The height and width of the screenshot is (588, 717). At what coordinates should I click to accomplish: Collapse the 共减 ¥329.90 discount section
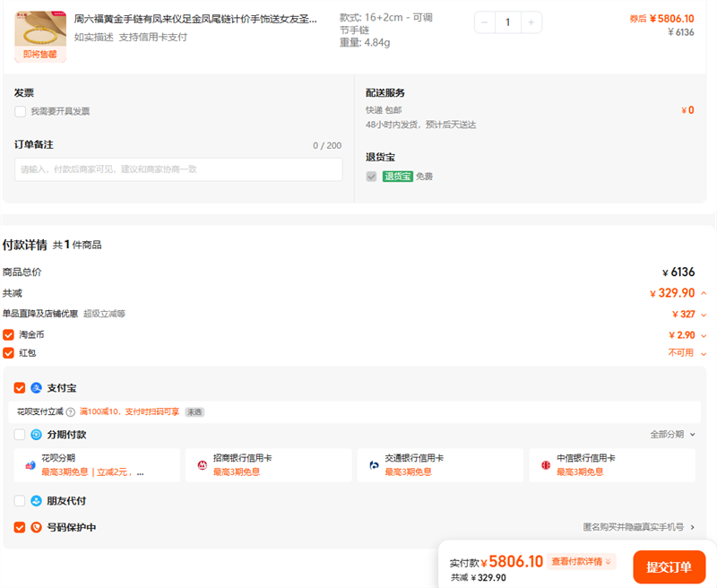pos(704,293)
